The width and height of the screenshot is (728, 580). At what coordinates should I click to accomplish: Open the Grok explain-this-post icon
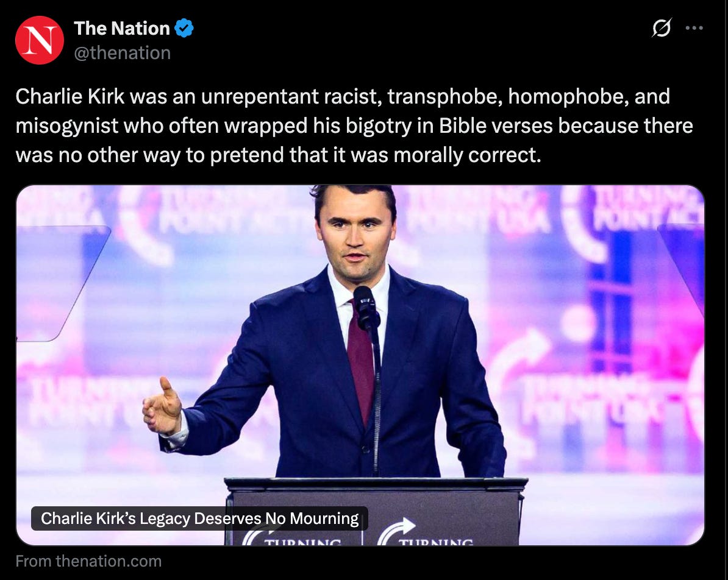coord(661,28)
